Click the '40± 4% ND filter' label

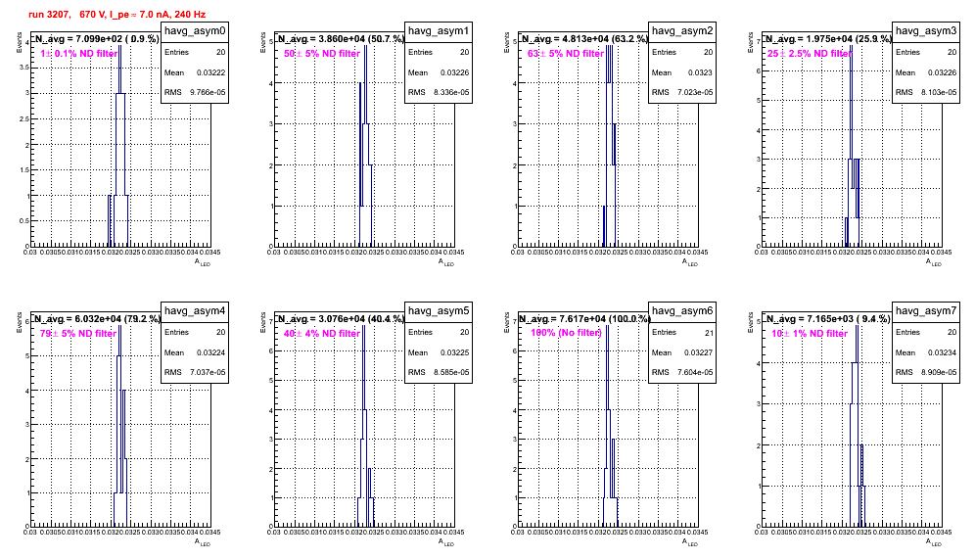click(x=322, y=334)
